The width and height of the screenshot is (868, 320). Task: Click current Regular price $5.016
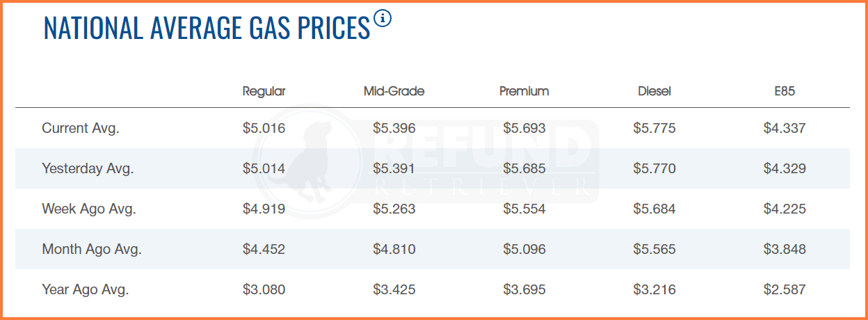coord(264,128)
